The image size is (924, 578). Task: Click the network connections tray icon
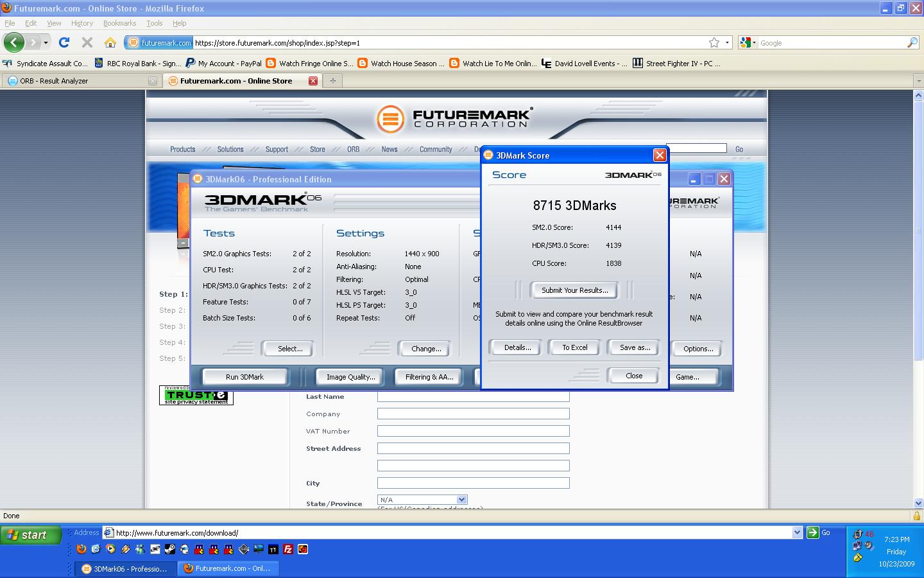click(857, 545)
